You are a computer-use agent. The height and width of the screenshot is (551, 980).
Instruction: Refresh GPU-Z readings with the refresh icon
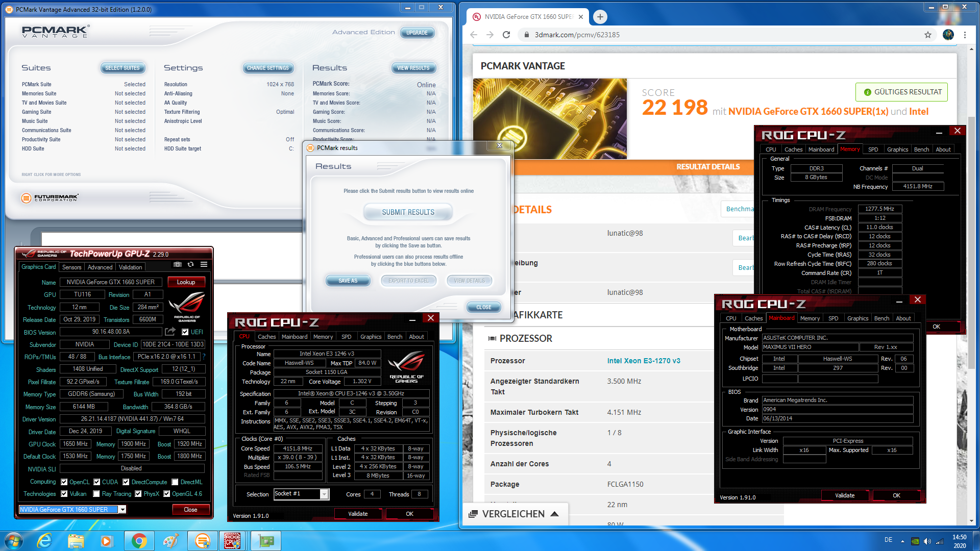[190, 264]
